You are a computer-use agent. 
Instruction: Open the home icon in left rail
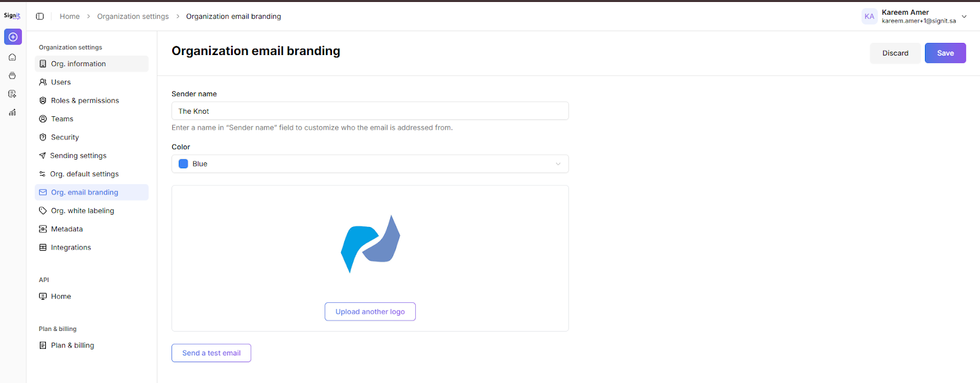click(x=12, y=58)
